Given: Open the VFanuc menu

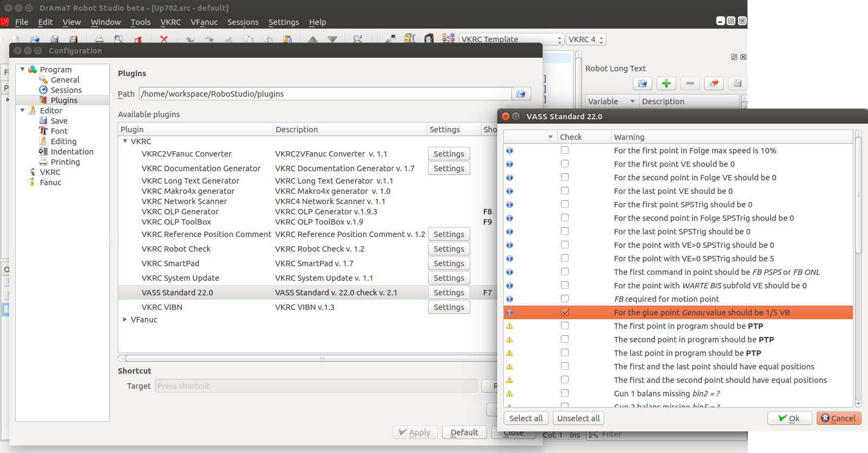Looking at the screenshot, I should pyautogui.click(x=204, y=22).
